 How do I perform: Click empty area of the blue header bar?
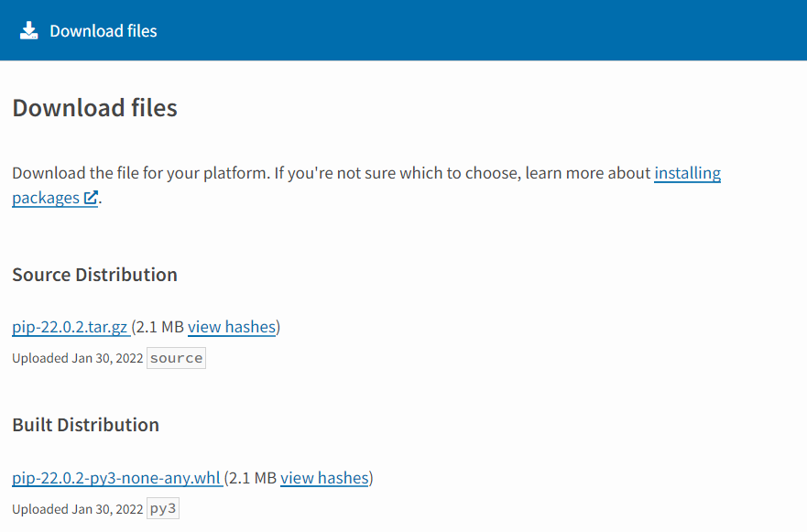pyautogui.click(x=504, y=31)
